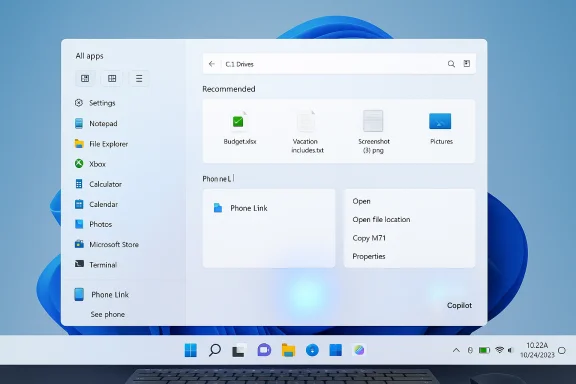Click the Phon ne L search text field
Viewport: 576px width, 384px height.
coord(218,179)
